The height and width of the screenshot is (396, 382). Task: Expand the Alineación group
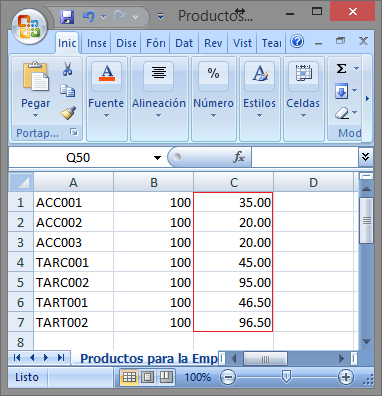coord(159,99)
